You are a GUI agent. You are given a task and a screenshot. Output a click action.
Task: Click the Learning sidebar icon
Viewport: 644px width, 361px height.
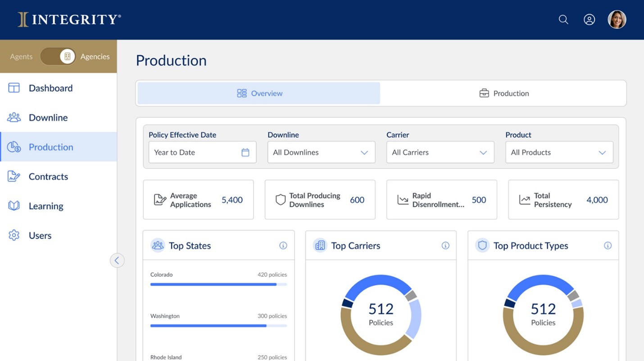[x=14, y=206]
